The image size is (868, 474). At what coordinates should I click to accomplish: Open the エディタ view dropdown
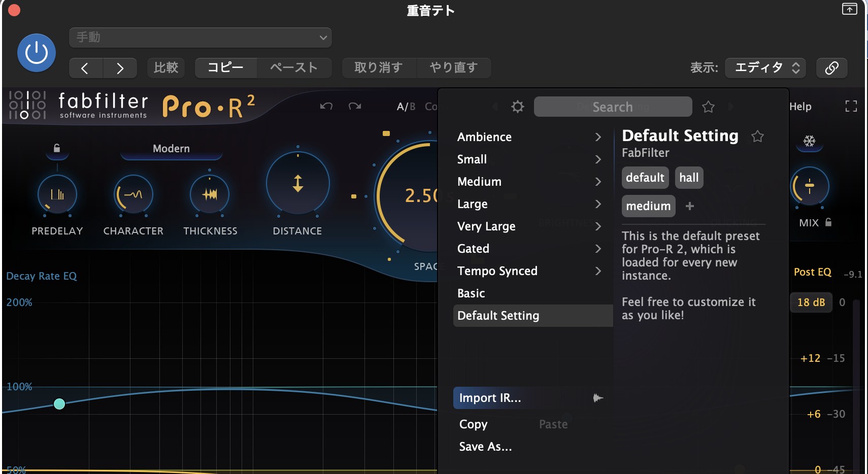[766, 68]
